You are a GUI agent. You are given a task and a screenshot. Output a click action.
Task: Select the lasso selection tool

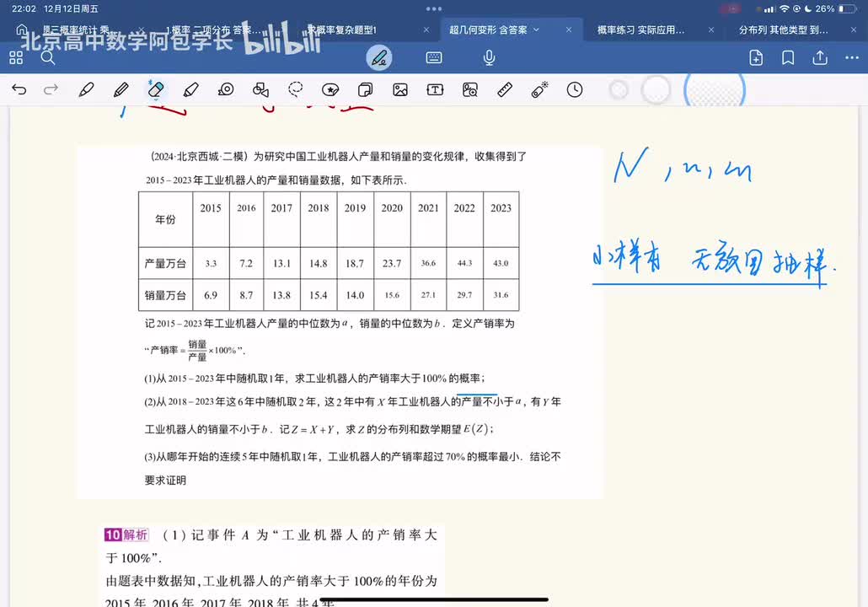[x=296, y=89]
